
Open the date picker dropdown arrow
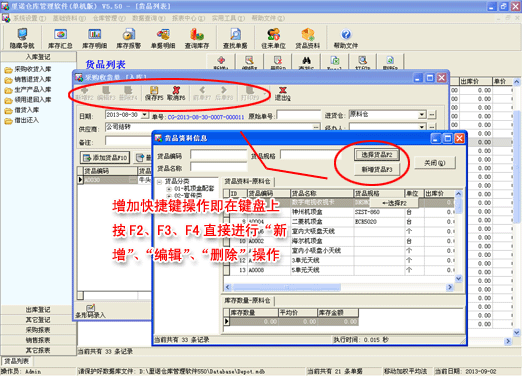pos(145,115)
